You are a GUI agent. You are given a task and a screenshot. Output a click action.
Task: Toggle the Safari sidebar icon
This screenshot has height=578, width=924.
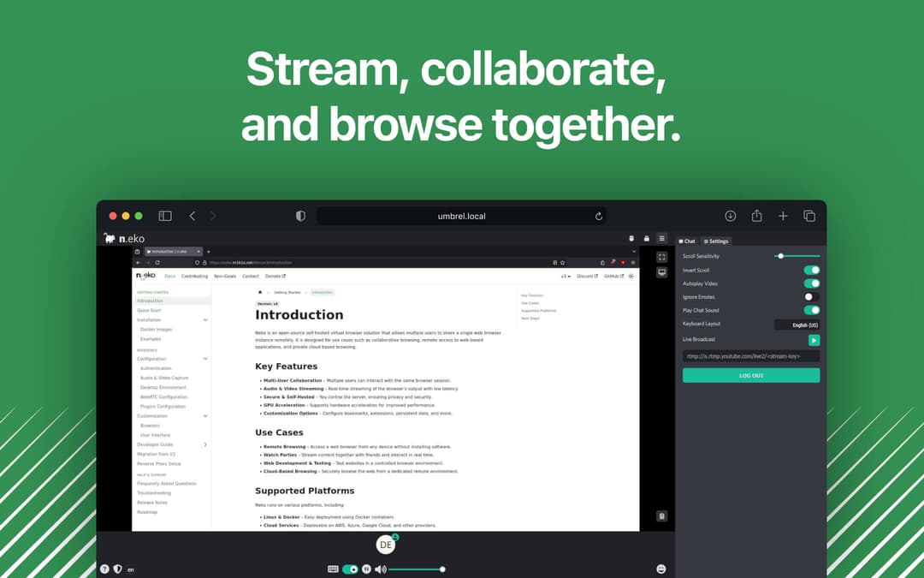165,216
